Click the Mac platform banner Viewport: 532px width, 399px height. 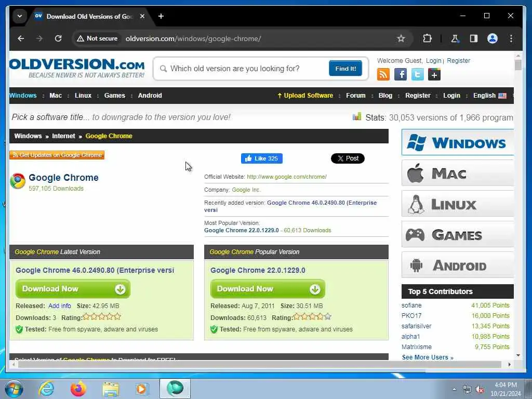coord(457,173)
